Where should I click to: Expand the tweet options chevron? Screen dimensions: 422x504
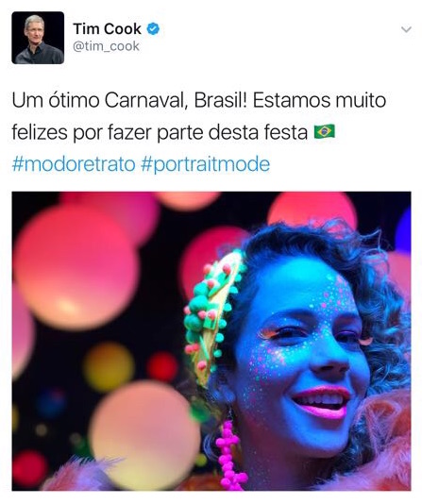[406, 29]
